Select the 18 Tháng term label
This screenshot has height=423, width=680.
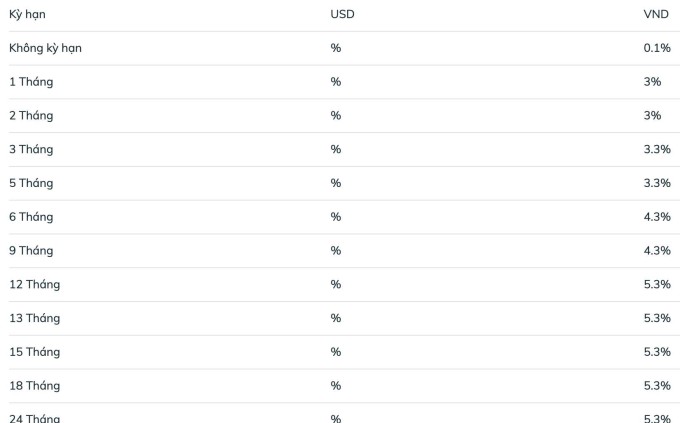pos(35,386)
